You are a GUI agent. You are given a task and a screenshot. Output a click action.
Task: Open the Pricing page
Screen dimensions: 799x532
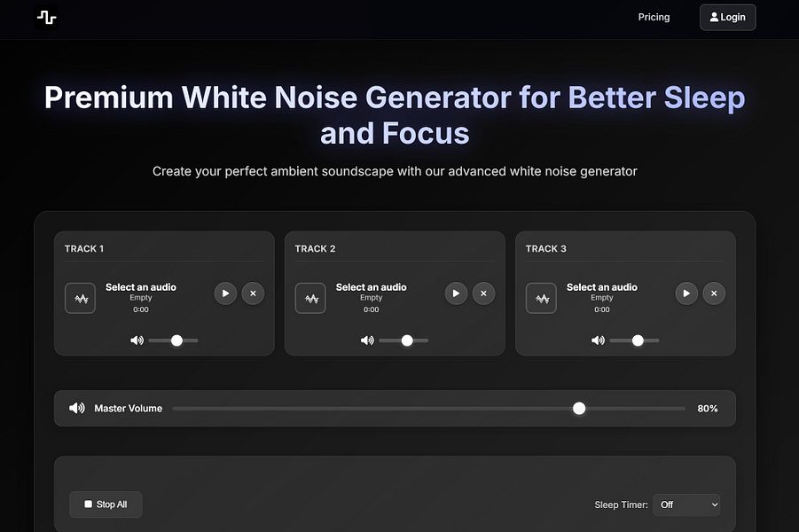(654, 17)
